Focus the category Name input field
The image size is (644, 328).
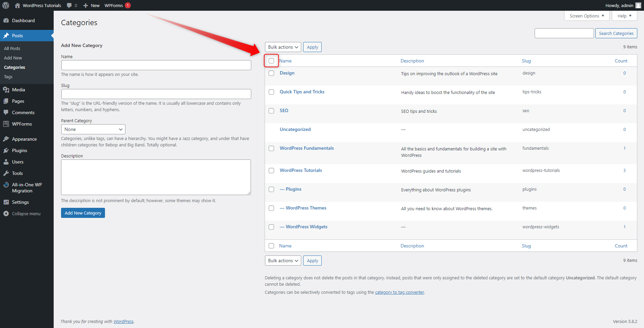point(156,65)
